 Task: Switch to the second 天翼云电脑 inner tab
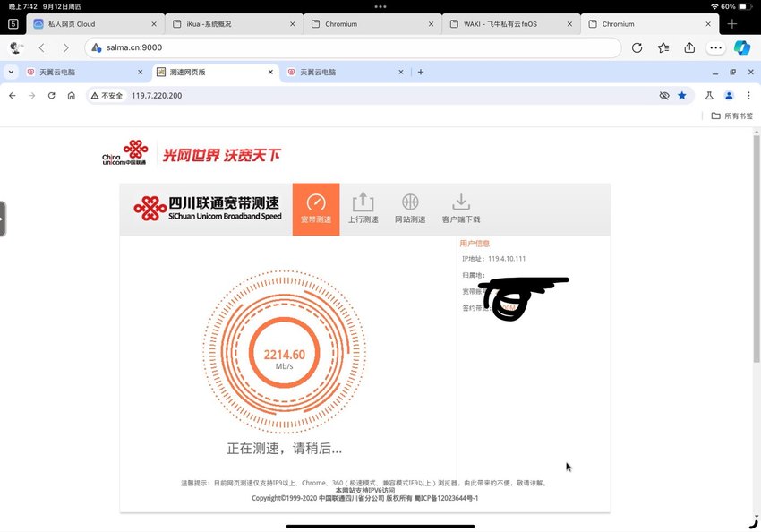346,72
